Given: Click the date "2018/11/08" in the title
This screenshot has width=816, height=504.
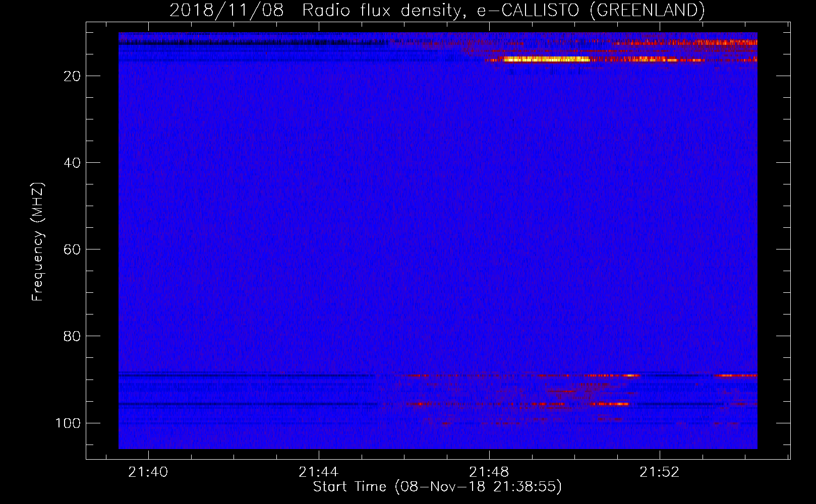Looking at the screenshot, I should tap(226, 11).
